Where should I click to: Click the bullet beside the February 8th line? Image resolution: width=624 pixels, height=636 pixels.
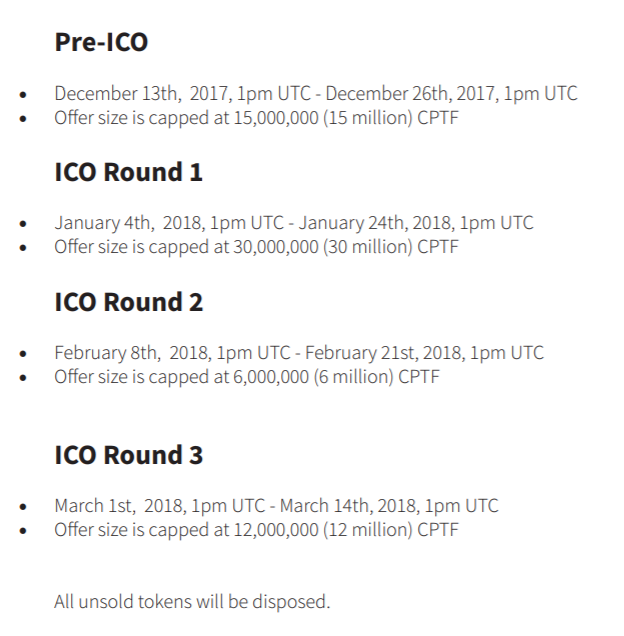pos(24,355)
